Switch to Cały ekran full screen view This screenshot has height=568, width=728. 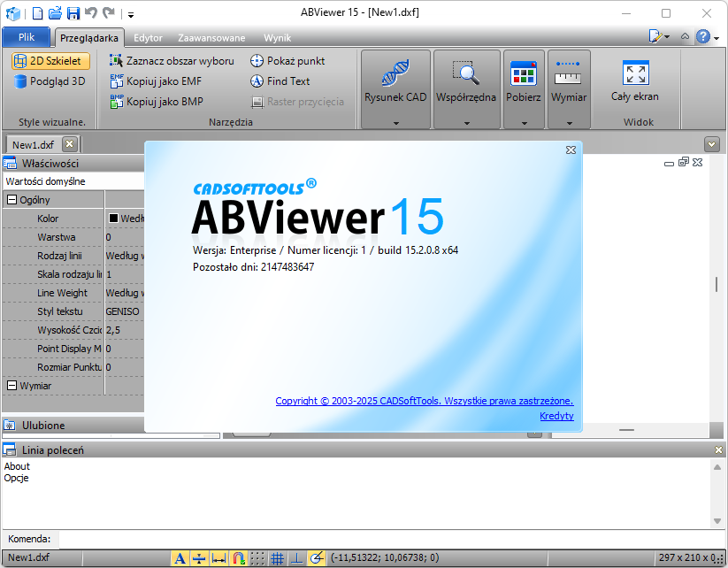(635, 81)
